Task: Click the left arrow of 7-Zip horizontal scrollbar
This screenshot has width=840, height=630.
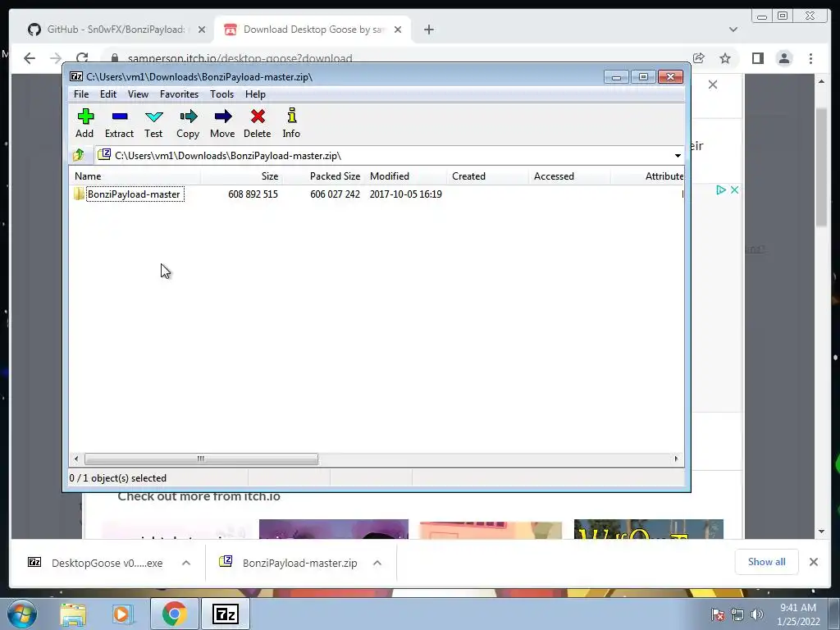Action: [76, 459]
